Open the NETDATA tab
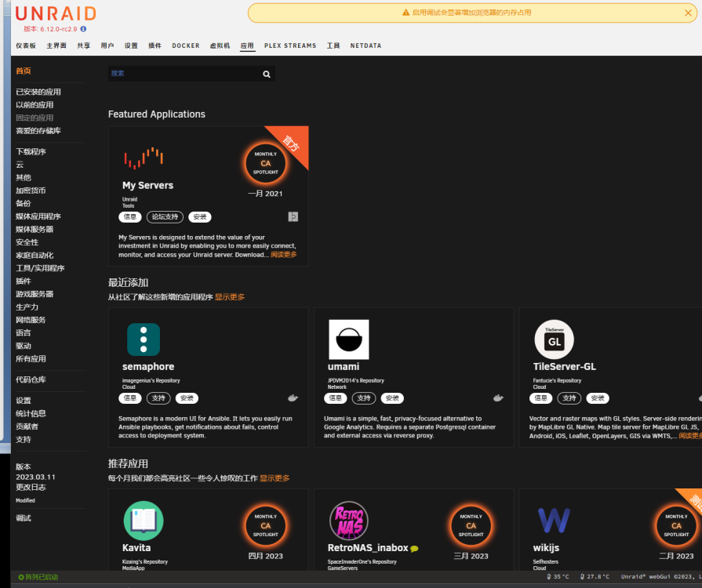The height and width of the screenshot is (588, 702). coord(366,45)
